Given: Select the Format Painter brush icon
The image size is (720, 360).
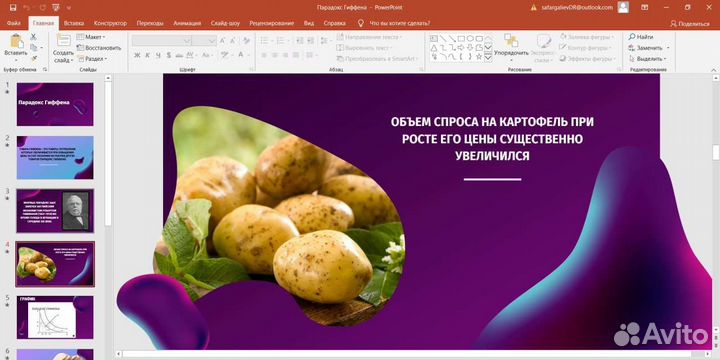Looking at the screenshot, I should click(34, 58).
